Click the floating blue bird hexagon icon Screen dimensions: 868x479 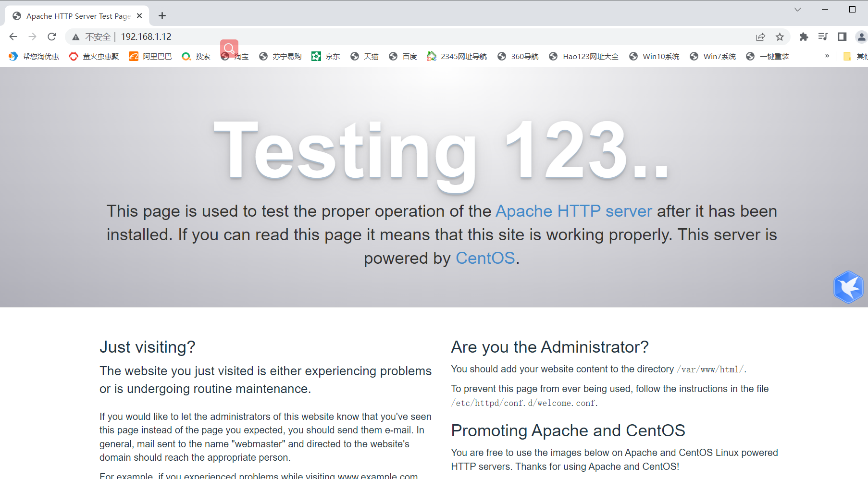coord(848,287)
